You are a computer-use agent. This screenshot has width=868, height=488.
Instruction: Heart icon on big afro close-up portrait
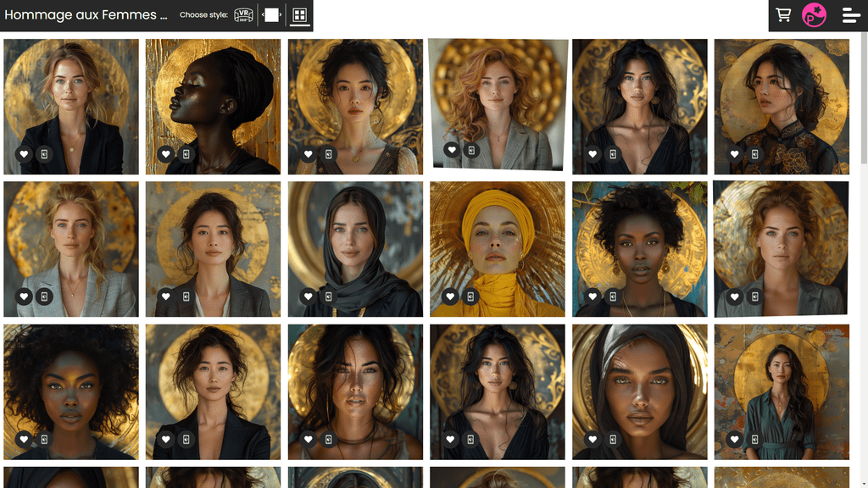(24, 440)
